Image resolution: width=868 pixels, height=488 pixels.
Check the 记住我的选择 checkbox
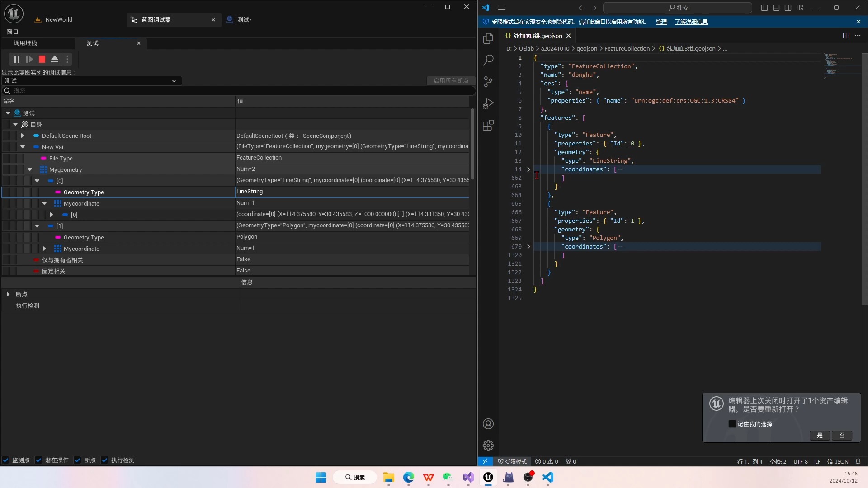732,424
